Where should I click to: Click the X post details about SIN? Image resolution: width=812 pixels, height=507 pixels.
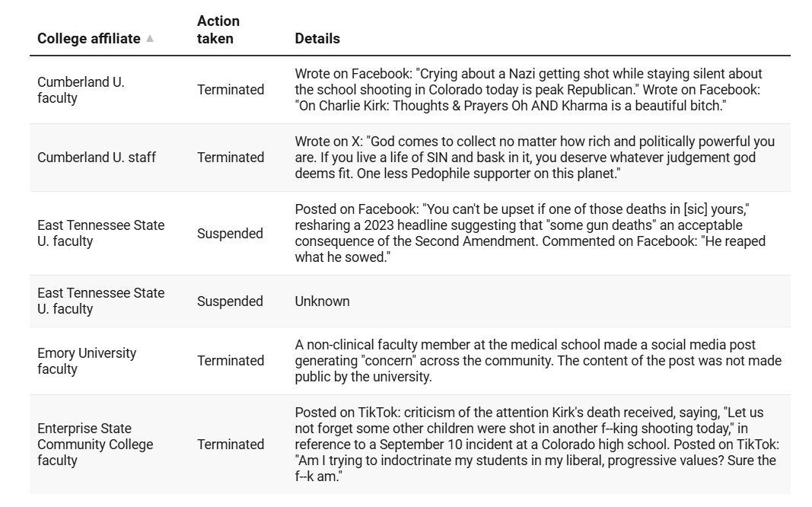click(x=535, y=158)
